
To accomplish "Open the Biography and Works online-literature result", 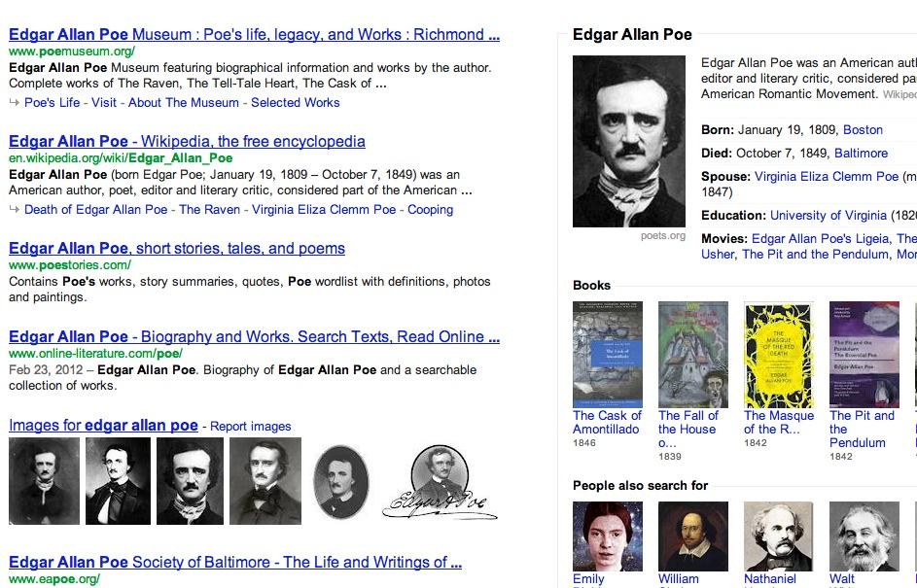I will (x=255, y=336).
